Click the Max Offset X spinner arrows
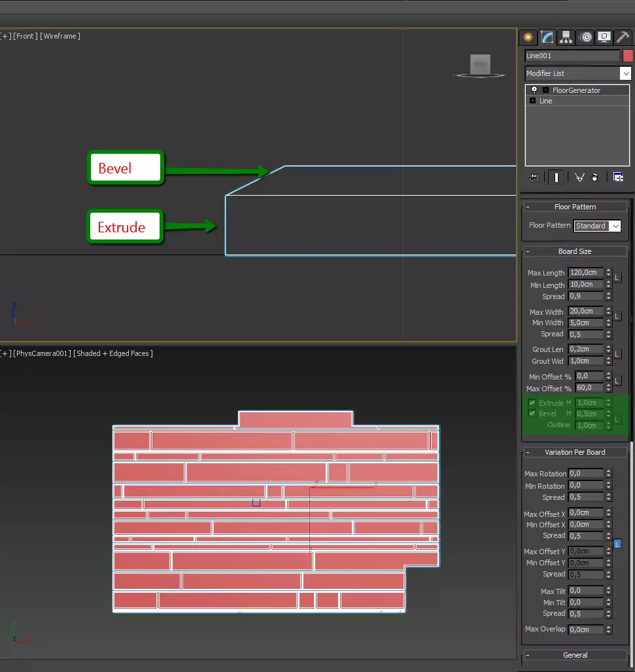This screenshot has width=635, height=672. pyautogui.click(x=608, y=512)
